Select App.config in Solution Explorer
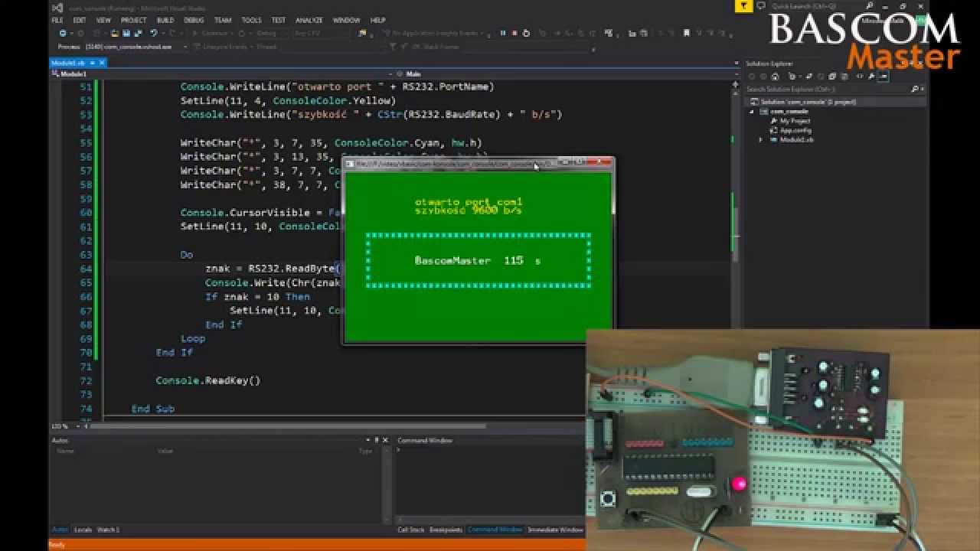This screenshot has width=980, height=551. [795, 131]
